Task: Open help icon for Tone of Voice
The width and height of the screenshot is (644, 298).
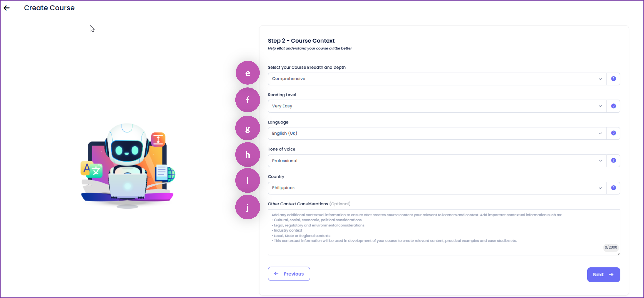Action: (x=613, y=161)
